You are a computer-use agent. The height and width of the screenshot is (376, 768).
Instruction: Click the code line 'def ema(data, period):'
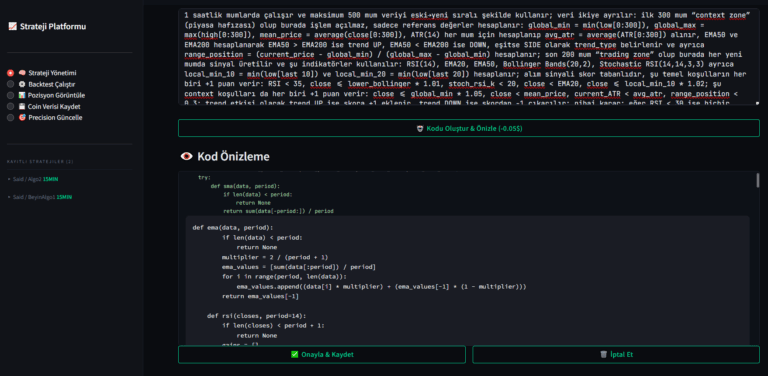233,228
